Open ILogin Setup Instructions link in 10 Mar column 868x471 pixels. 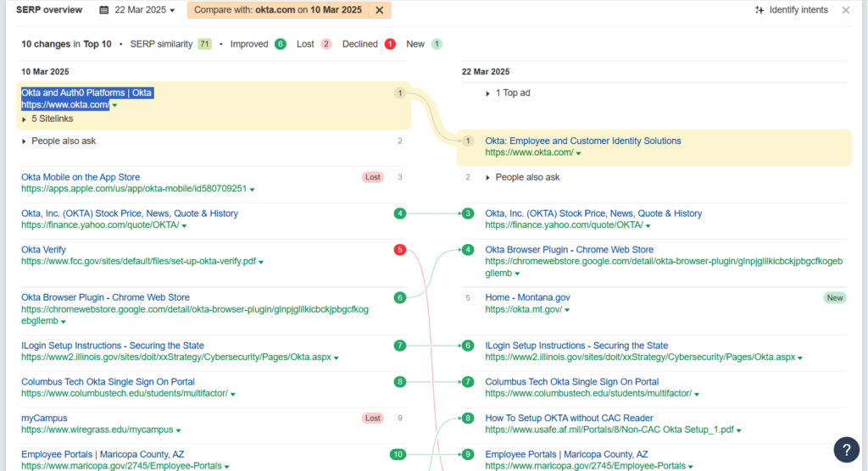113,346
